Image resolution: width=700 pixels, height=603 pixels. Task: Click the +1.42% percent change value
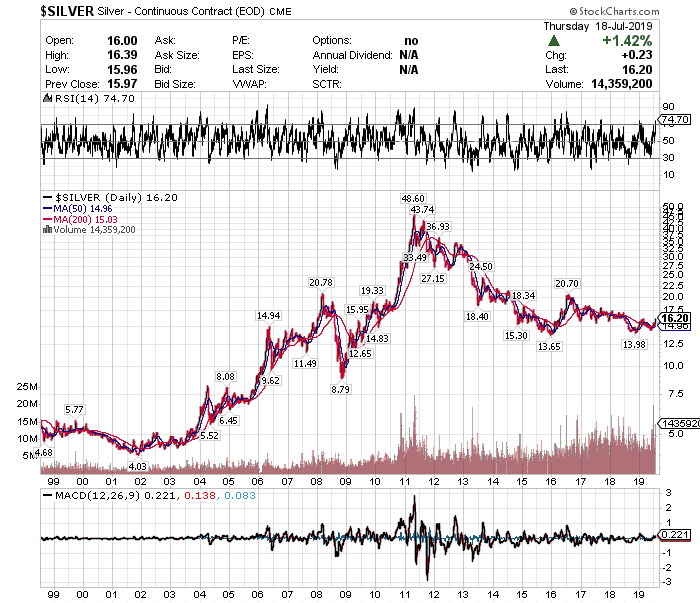[x=627, y=41]
